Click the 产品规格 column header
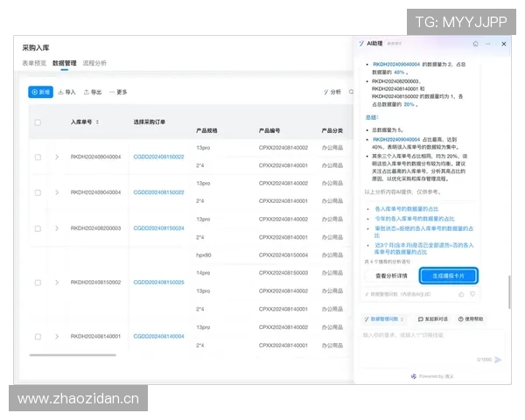The image size is (525, 420). [x=206, y=130]
